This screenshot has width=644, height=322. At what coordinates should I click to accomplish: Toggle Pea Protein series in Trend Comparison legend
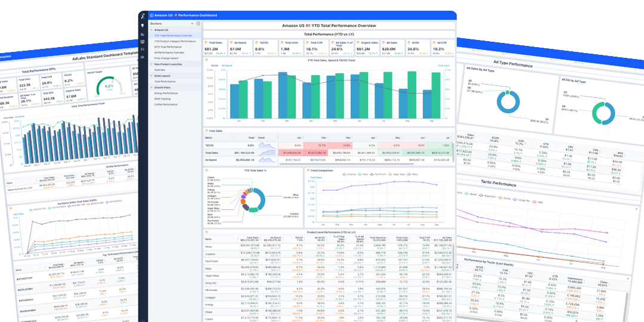click(x=379, y=174)
